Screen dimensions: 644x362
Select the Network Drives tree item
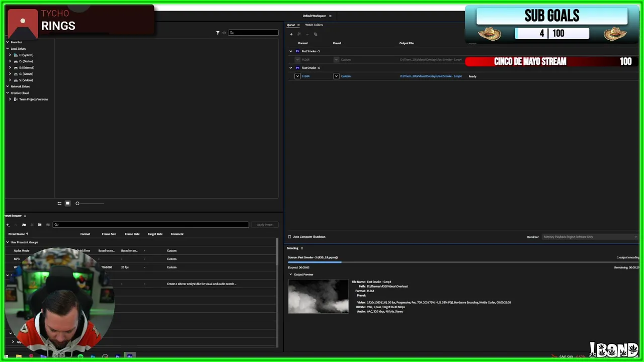pos(20,86)
